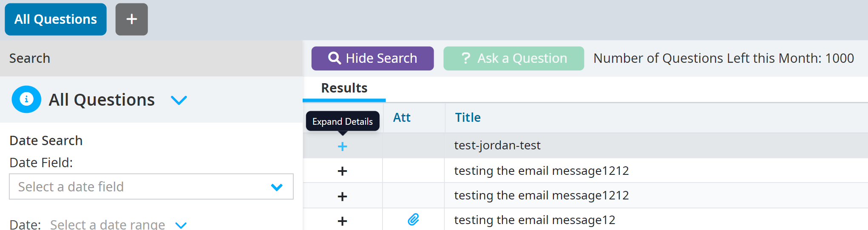Viewport: 868px width, 230px height.
Task: Expand details for testing the email message12
Action: (342, 221)
